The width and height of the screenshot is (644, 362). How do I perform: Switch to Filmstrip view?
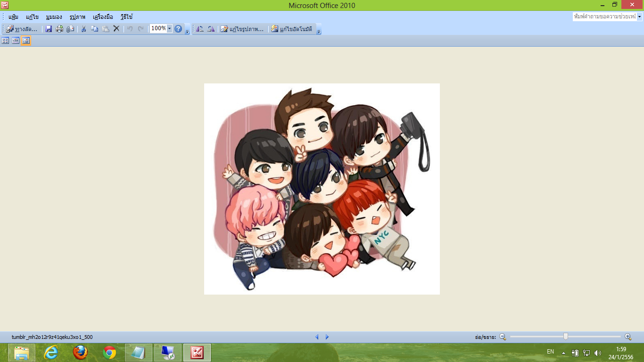pos(16,41)
